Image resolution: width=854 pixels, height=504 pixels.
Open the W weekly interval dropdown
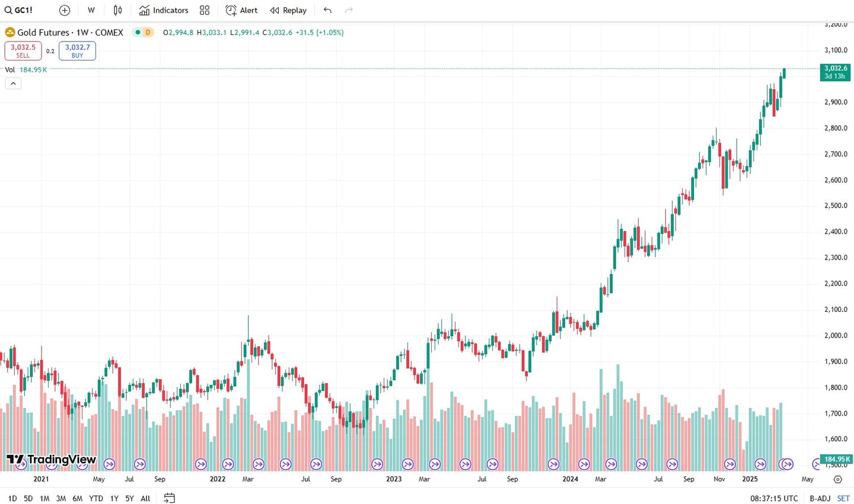[91, 10]
